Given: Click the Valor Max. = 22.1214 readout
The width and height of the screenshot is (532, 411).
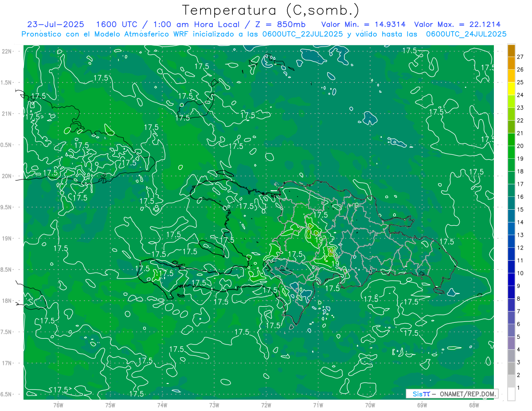Looking at the screenshot, I should tap(458, 25).
